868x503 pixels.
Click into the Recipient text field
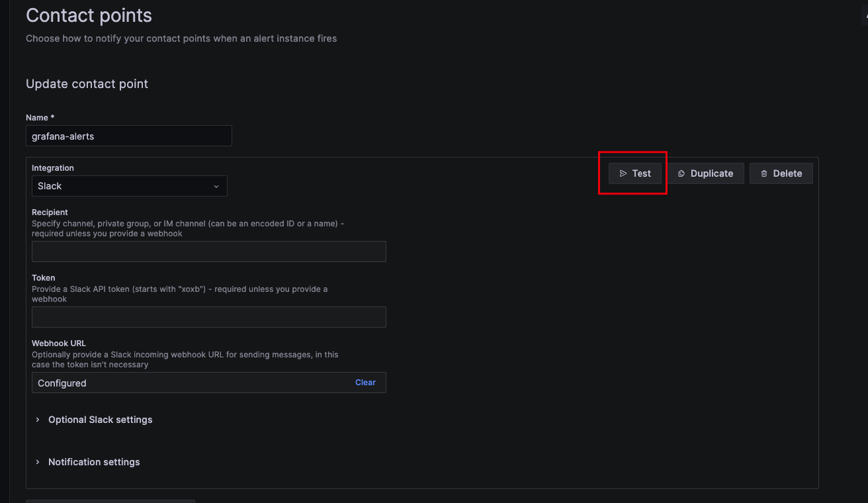(x=208, y=251)
